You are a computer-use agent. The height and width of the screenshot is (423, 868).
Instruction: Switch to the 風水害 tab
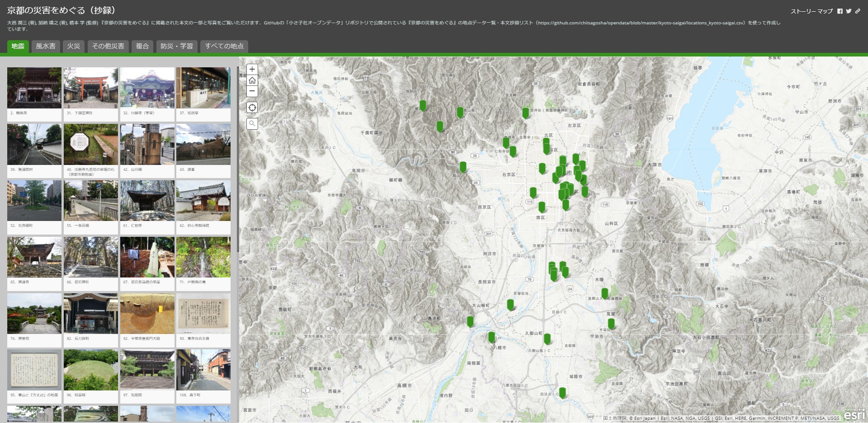(46, 46)
